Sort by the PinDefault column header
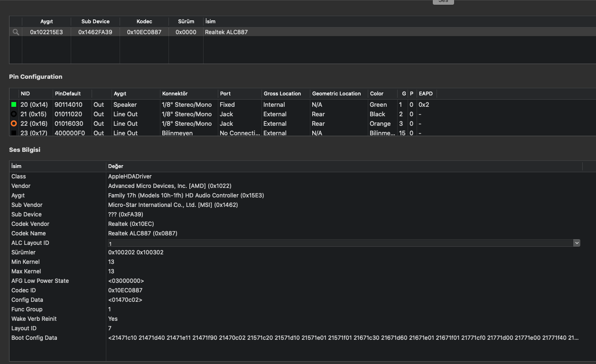Screen dimensions: 596x364 (67, 93)
